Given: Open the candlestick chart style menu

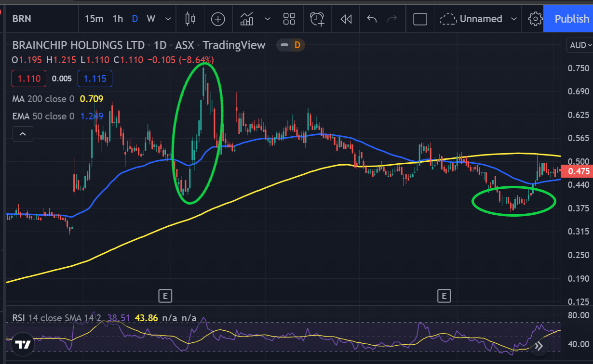Looking at the screenshot, I should [190, 19].
